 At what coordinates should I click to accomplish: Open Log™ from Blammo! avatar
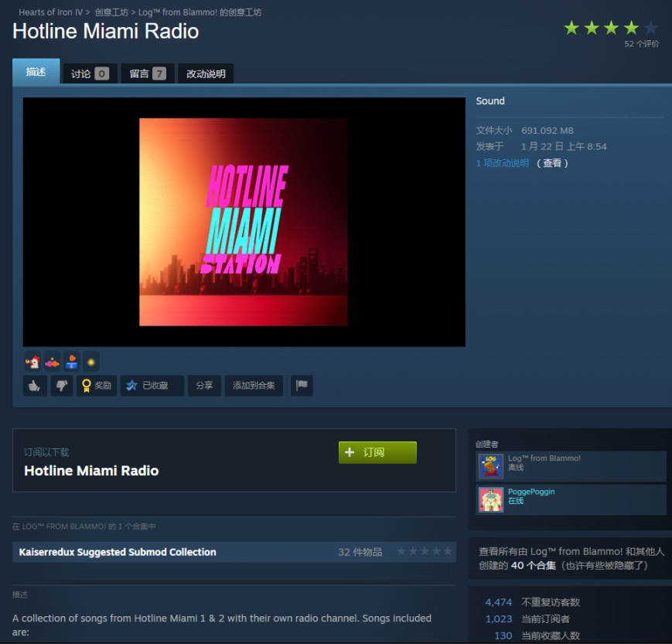tap(491, 467)
